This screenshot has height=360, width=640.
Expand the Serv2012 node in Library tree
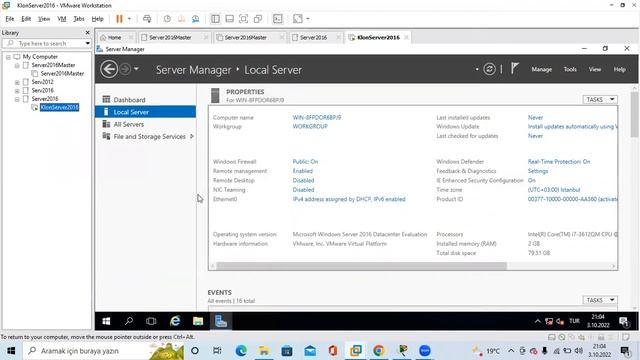pos(17,82)
